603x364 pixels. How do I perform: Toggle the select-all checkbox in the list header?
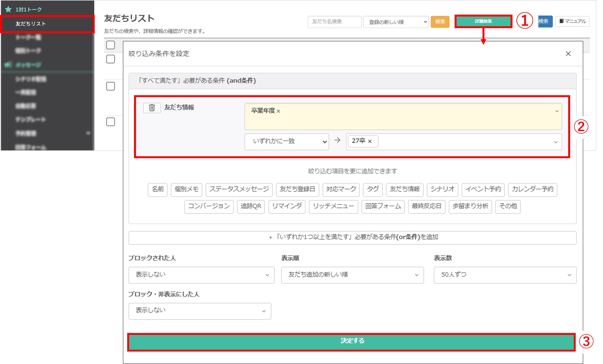click(x=110, y=45)
